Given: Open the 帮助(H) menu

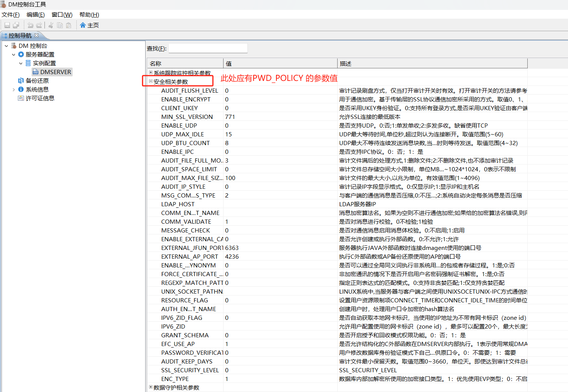Looking at the screenshot, I should pos(89,15).
